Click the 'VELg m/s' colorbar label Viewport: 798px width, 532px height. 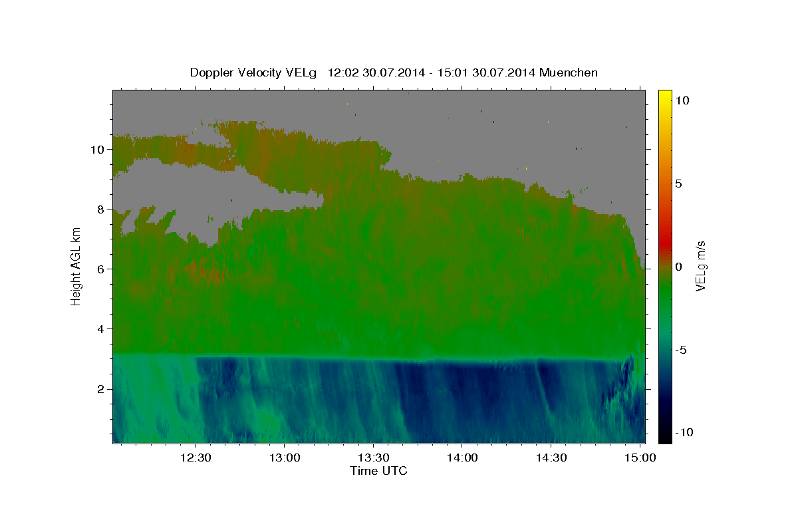tap(700, 266)
